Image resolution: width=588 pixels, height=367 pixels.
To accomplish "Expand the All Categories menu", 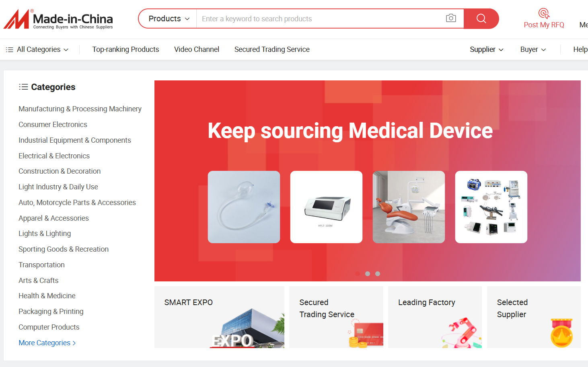I will click(x=37, y=49).
